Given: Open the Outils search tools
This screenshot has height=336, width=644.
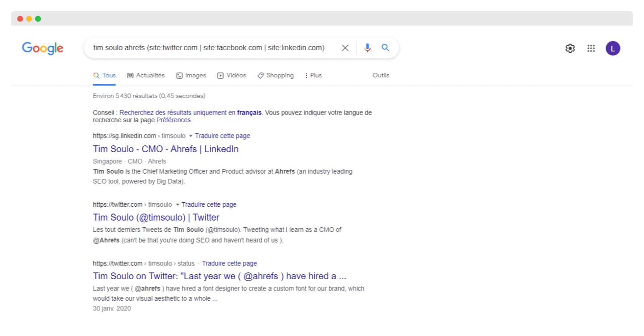Looking at the screenshot, I should 381,75.
